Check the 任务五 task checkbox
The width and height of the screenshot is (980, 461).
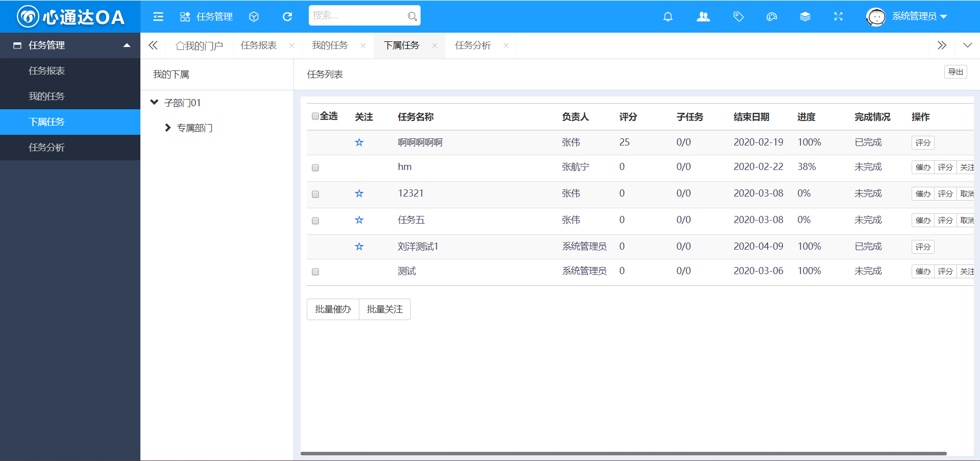(x=315, y=221)
